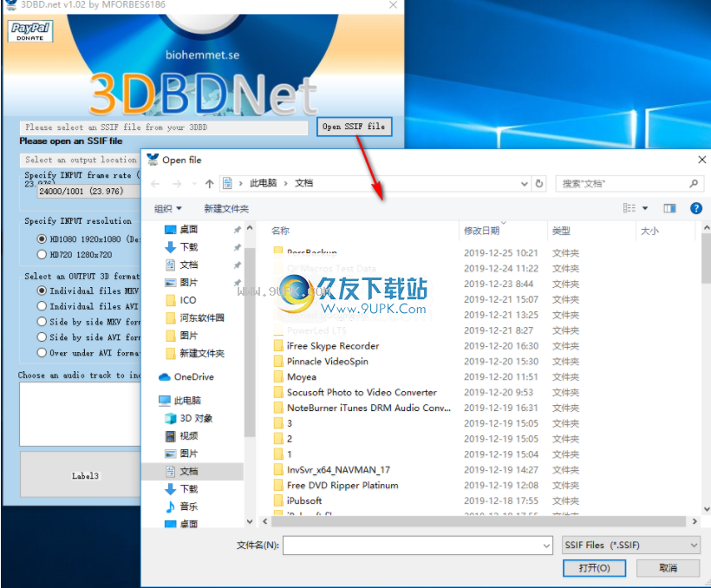Viewport: 711px width, 588px height.
Task: Click 此电脑 in the address breadcrumb
Action: tap(263, 183)
